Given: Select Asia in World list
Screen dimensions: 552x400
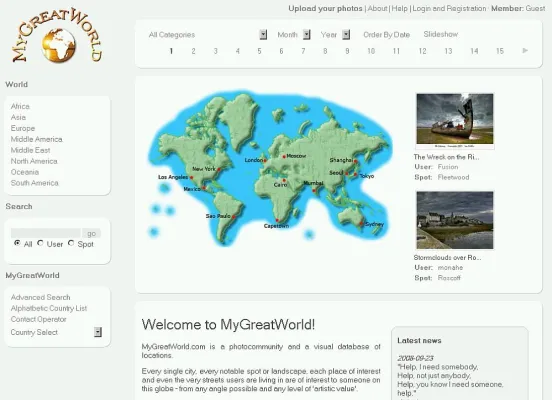Looking at the screenshot, I should coord(18,117).
